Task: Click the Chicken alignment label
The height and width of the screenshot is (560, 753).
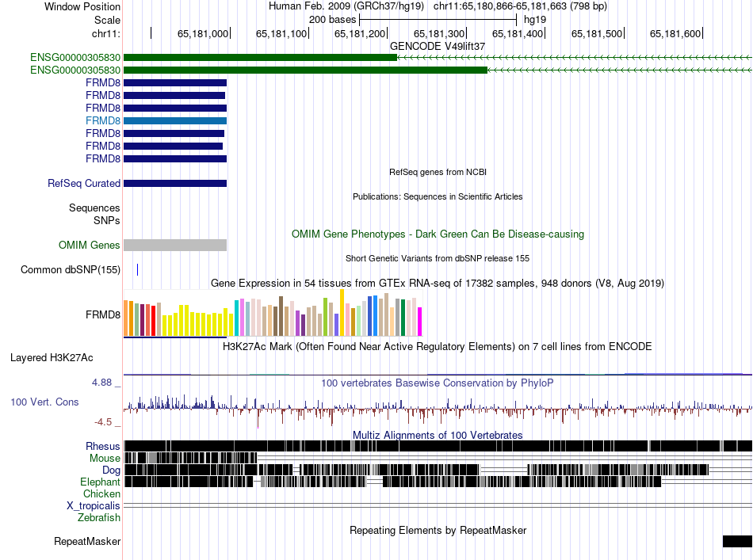Action: pos(101,493)
